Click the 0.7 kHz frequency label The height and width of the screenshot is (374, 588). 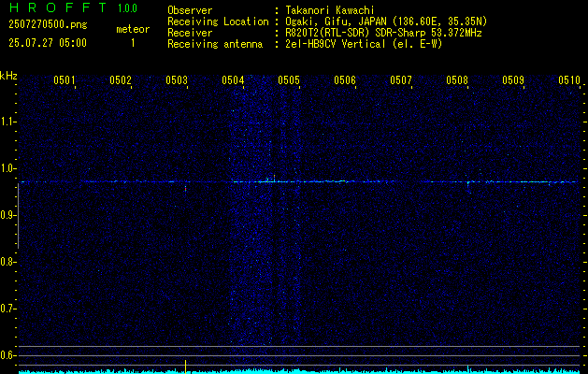click(7, 309)
